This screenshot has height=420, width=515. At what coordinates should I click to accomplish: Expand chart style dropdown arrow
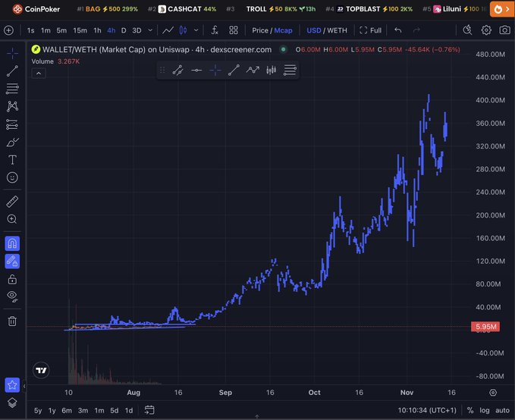(196, 30)
